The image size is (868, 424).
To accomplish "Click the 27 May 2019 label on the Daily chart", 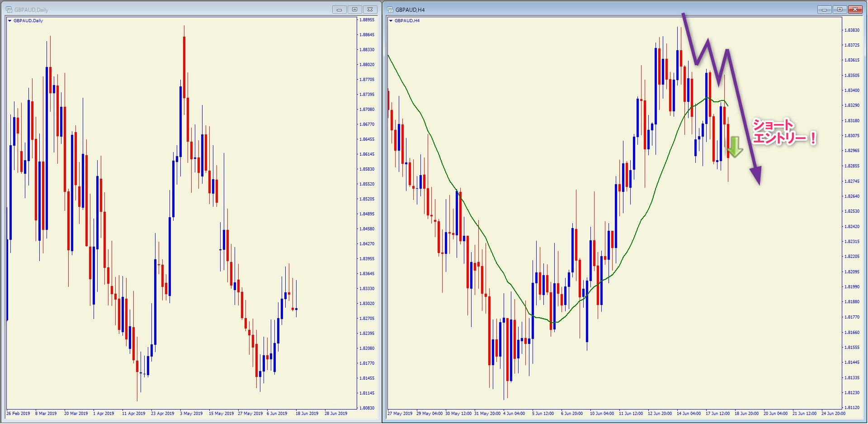I will 250,414.
